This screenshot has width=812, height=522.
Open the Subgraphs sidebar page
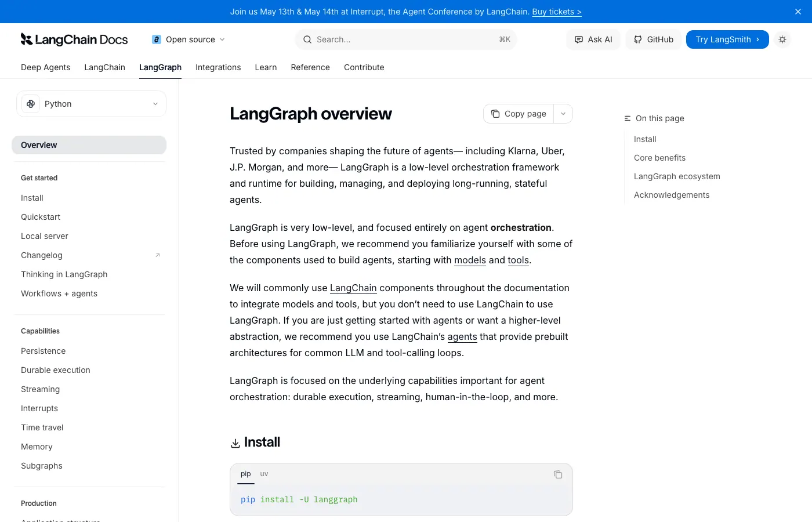42,466
